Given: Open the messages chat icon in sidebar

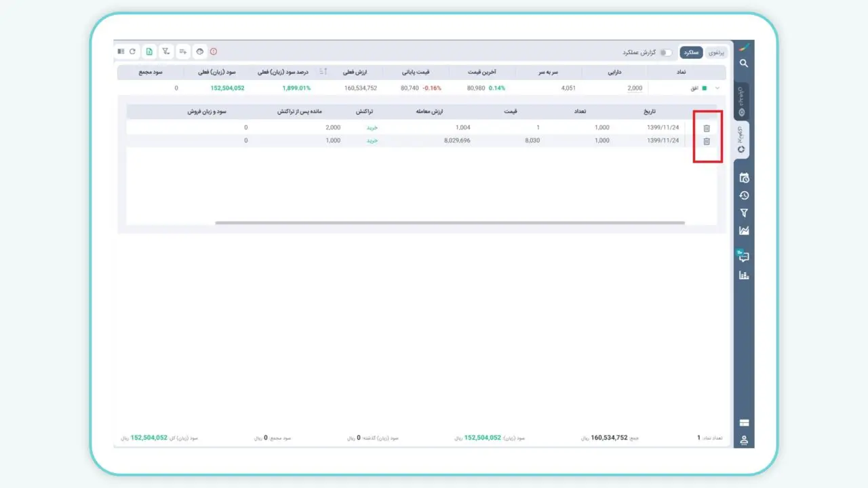Looking at the screenshot, I should 744,257.
